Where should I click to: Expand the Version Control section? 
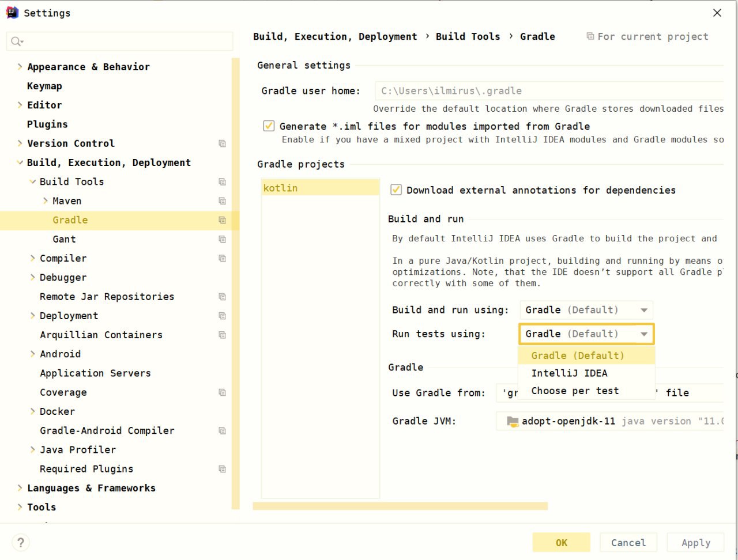(20, 143)
